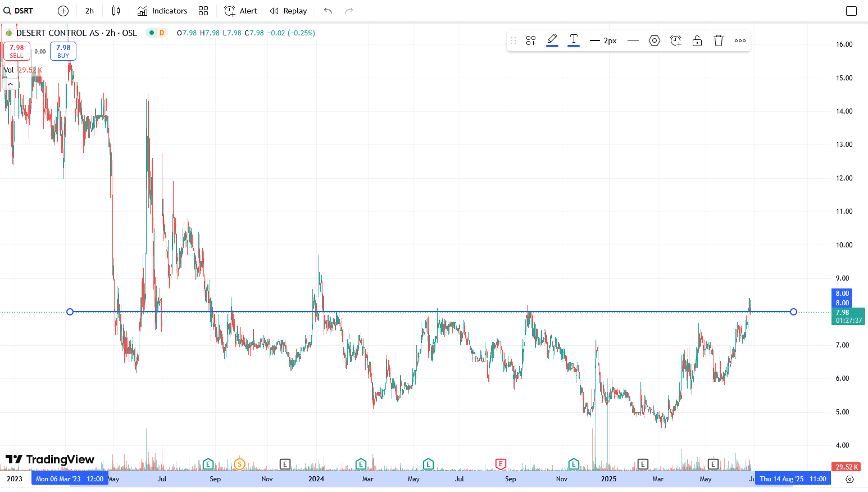Viewport: 868px width, 492px height.
Task: Click the red E earnings marker near Sep
Action: click(501, 464)
